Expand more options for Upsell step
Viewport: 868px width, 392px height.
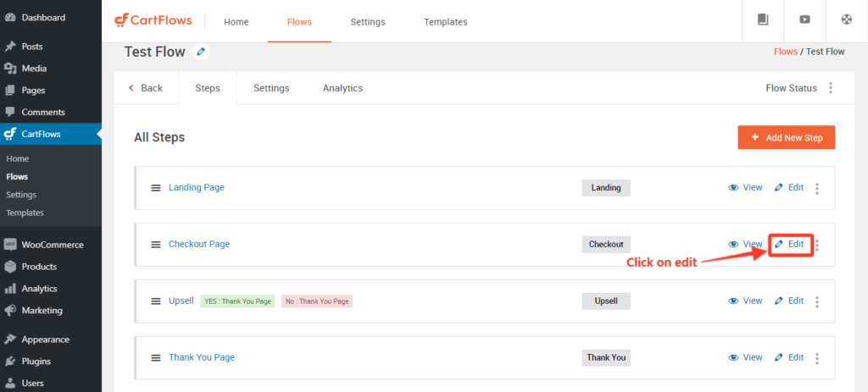[x=817, y=301]
